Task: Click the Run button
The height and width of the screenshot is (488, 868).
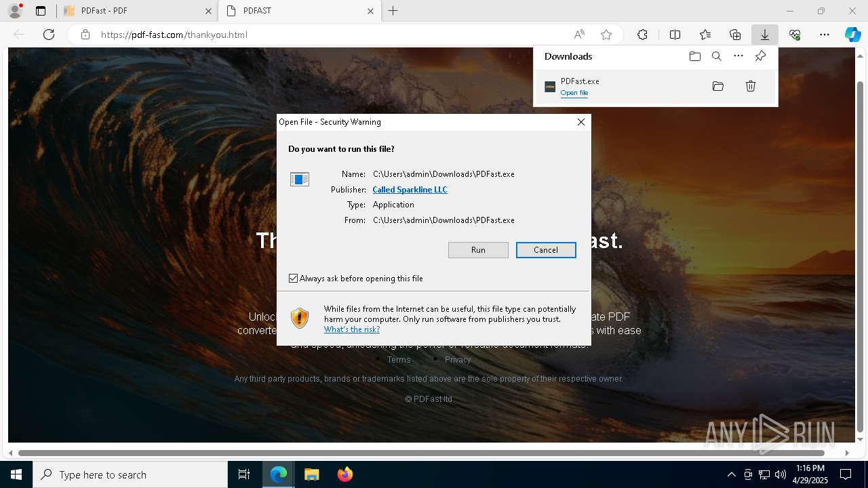Action: [478, 250]
